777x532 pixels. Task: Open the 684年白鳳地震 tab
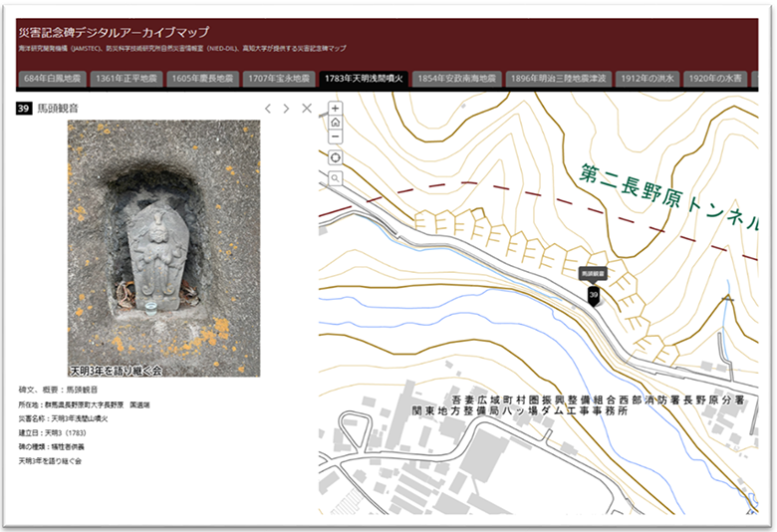[51, 78]
